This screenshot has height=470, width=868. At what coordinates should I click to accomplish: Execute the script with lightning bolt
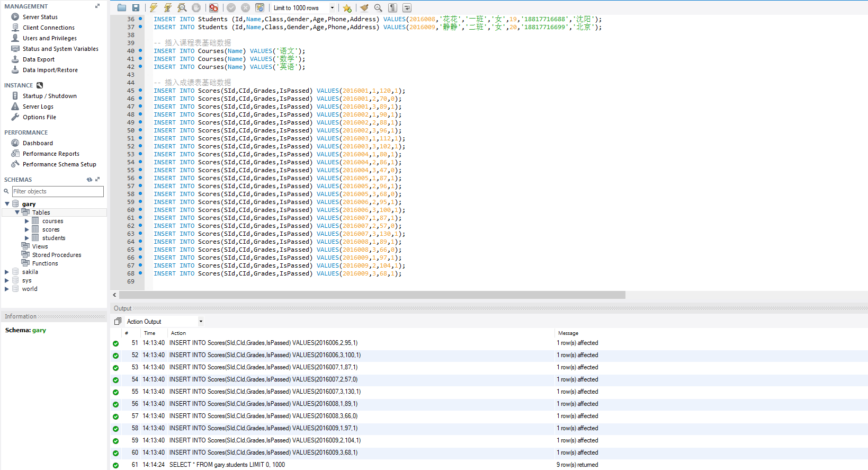[154, 8]
